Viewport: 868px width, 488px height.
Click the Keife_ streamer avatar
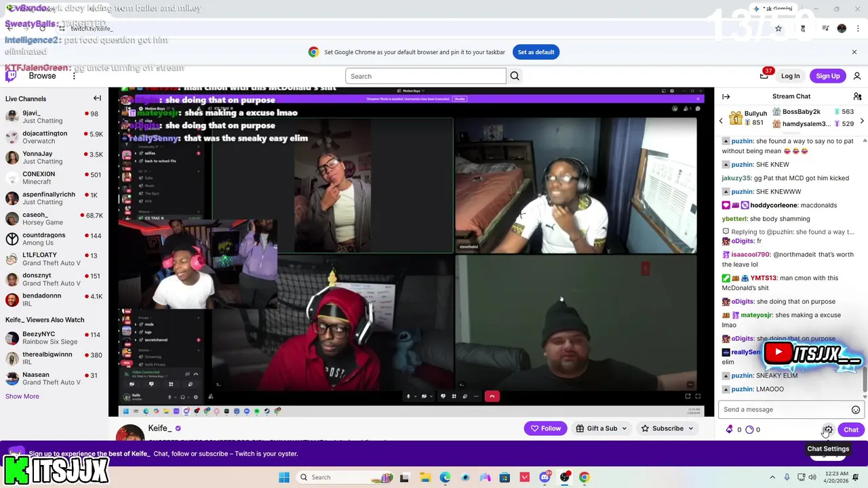[130, 432]
